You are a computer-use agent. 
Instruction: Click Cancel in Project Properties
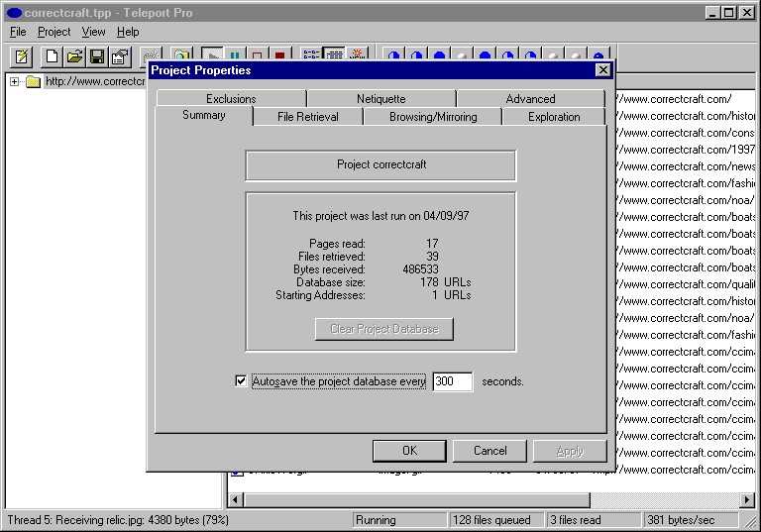[489, 451]
